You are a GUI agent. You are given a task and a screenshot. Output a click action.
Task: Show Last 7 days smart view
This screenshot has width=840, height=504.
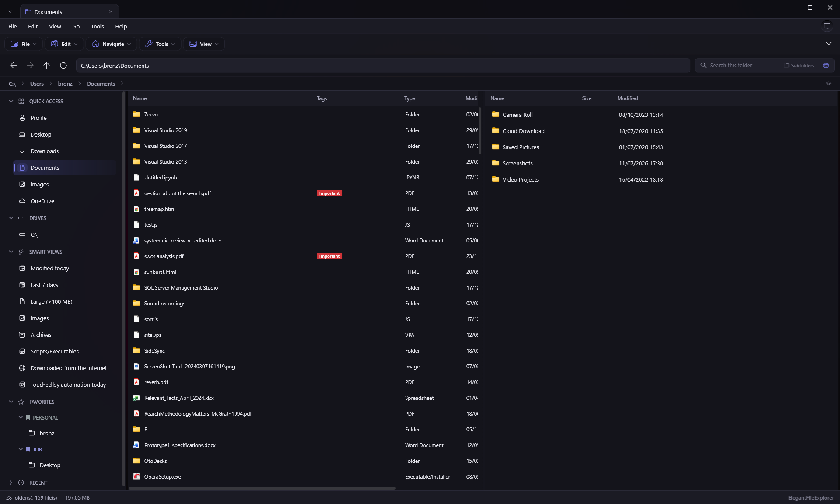tap(66, 285)
